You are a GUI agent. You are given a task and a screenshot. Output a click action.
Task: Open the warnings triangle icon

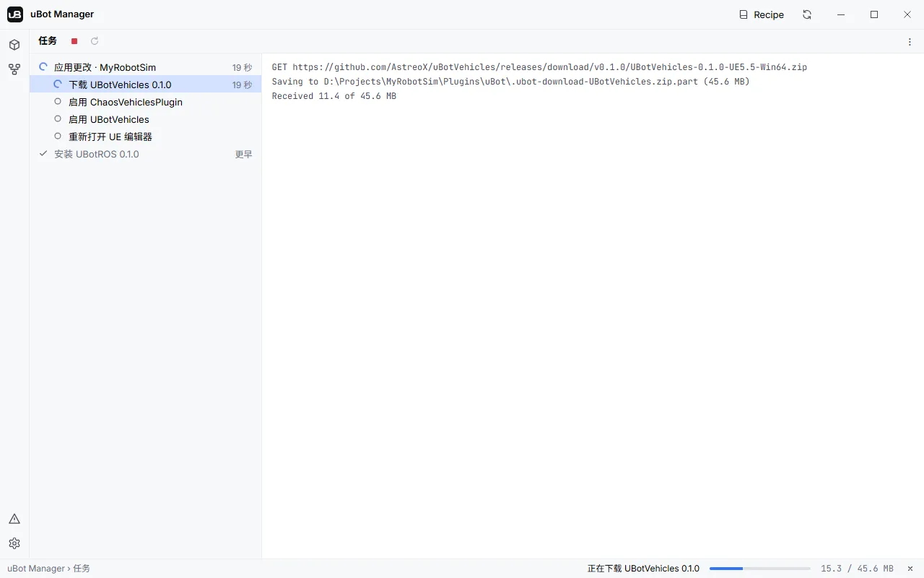point(14,519)
